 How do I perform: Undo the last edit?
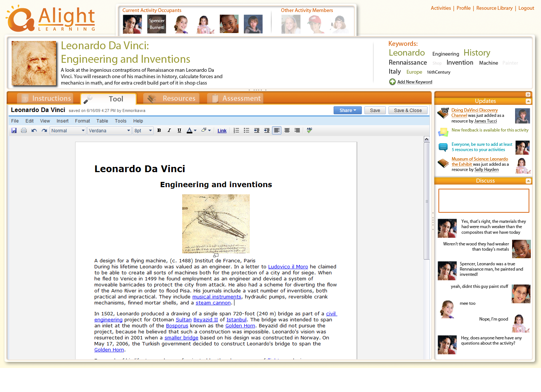point(34,130)
